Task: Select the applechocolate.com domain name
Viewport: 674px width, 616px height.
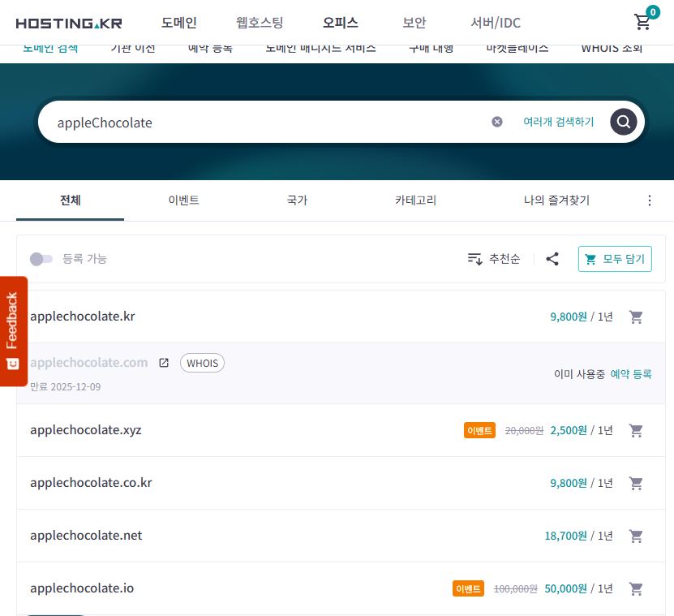Action: [89, 363]
